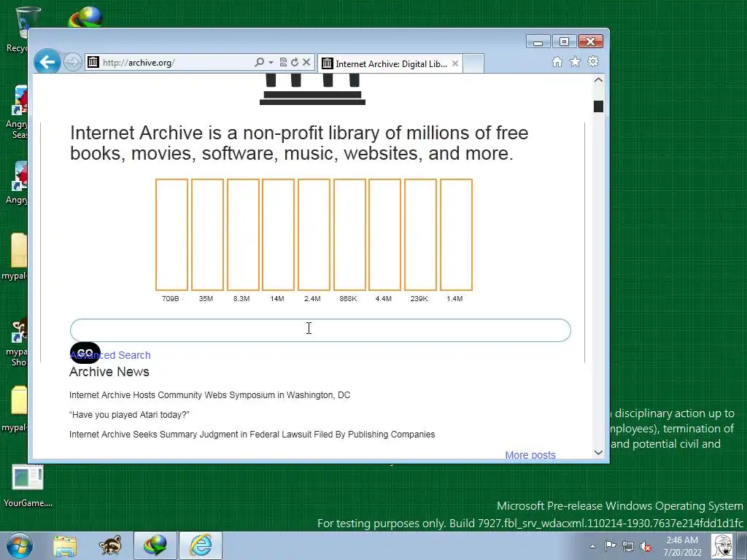The width and height of the screenshot is (747, 560).
Task: Open Favorites star icon
Action: tap(575, 62)
